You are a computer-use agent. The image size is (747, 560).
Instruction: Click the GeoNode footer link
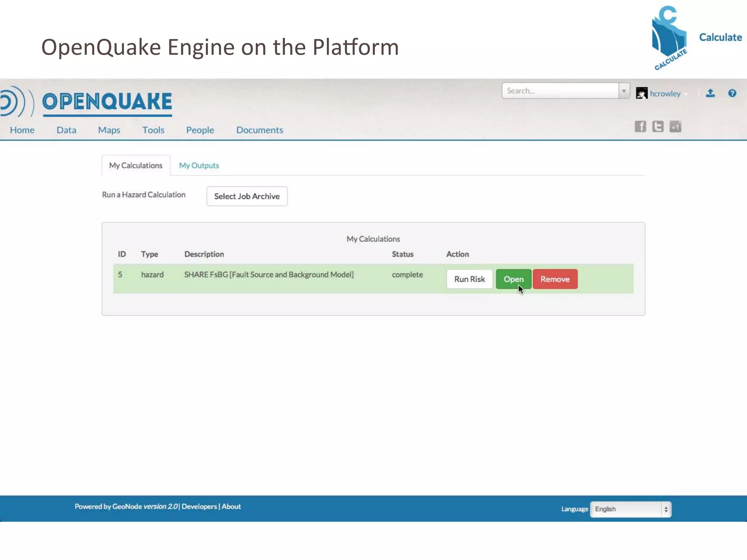click(127, 506)
